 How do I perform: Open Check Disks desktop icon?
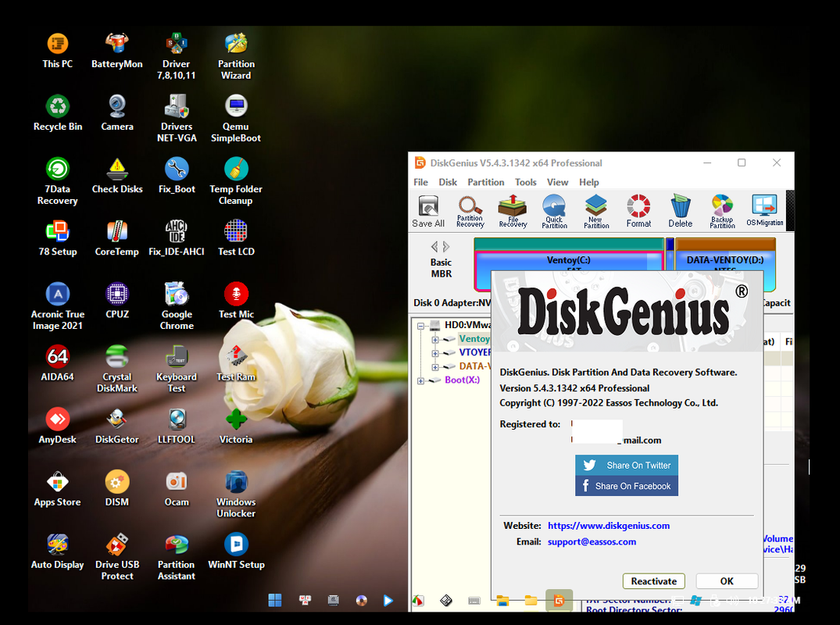click(116, 176)
